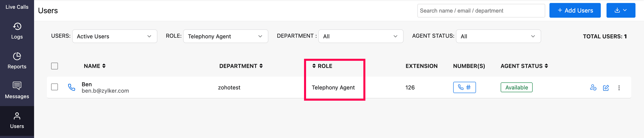Click the download export dropdown button
The width and height of the screenshot is (644, 138).
(621, 10)
